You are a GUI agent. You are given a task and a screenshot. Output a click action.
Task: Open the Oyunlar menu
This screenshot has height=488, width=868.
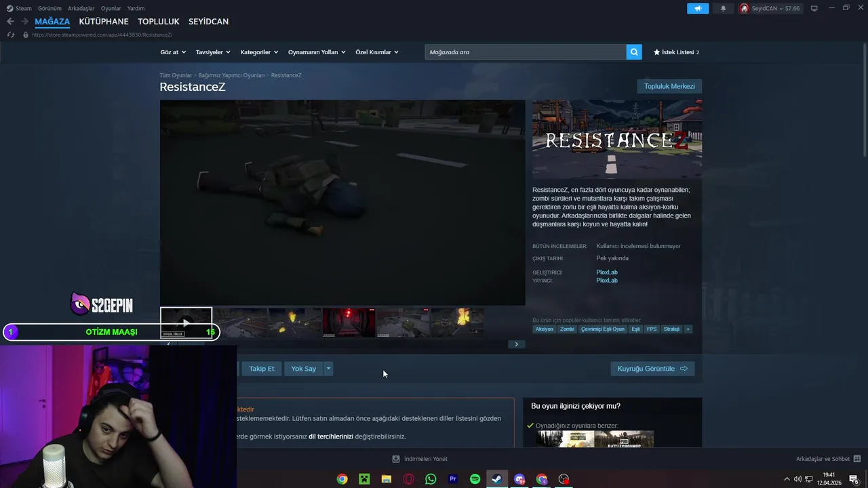coord(111,8)
